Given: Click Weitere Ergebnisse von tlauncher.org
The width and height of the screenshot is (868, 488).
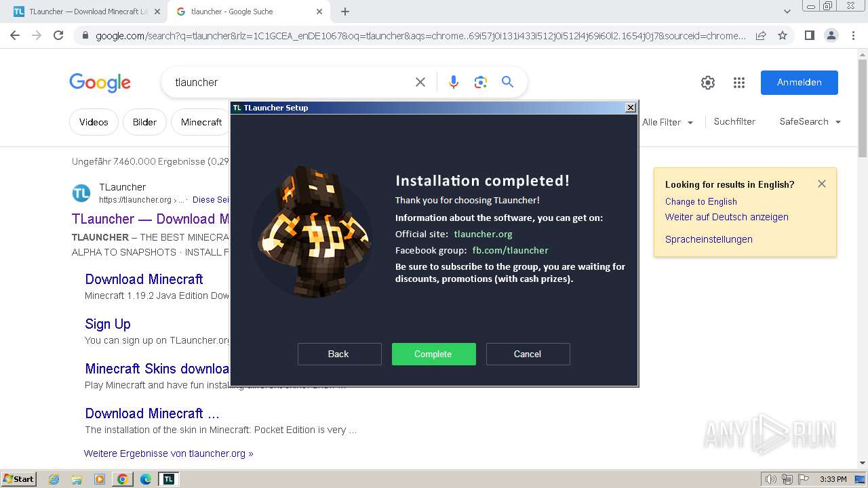Looking at the screenshot, I should (169, 453).
